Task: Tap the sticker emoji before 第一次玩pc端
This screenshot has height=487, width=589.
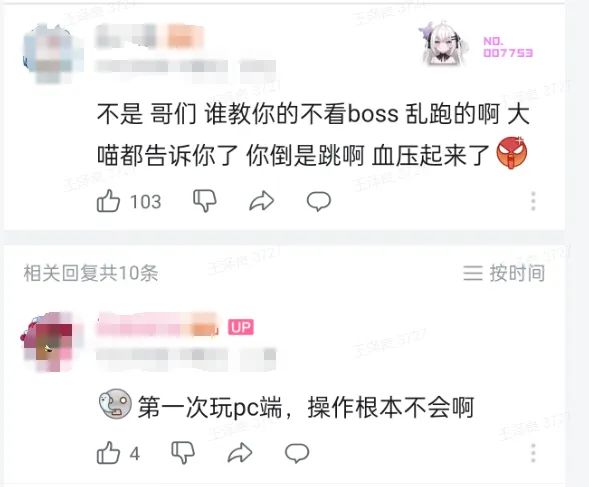Action: (x=115, y=404)
